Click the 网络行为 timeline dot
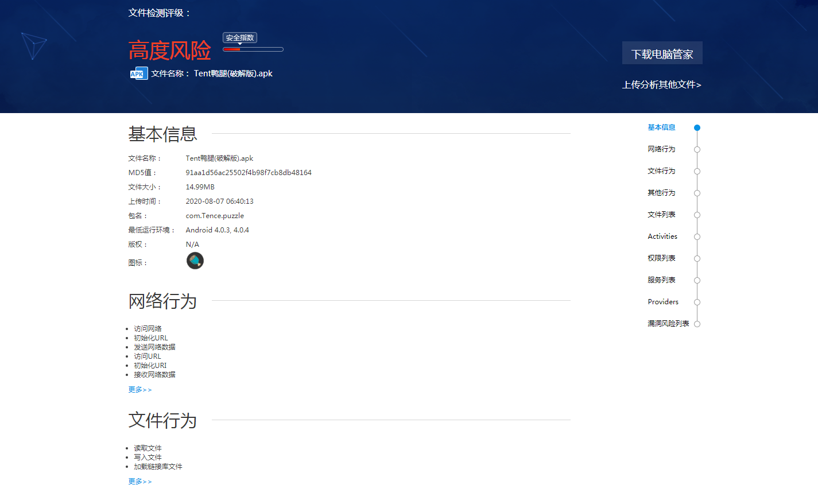Viewport: 818px width, 504px height. (x=697, y=149)
